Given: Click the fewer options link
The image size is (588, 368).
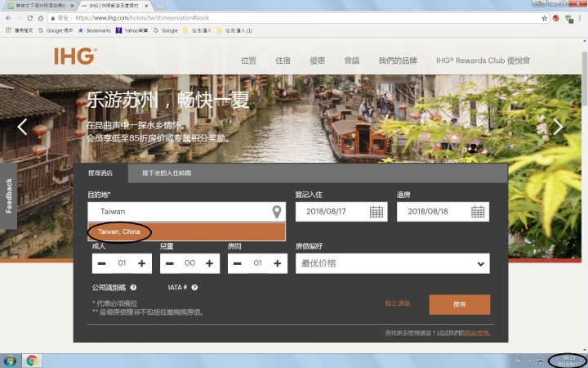Looking at the screenshot, I should (x=398, y=303).
